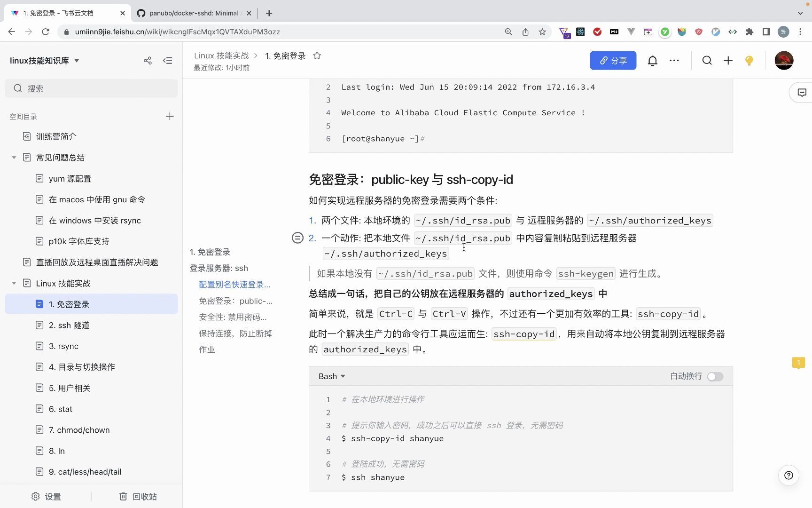This screenshot has height=508, width=812.
Task: Click the help question mark button bottom right
Action: (x=789, y=475)
